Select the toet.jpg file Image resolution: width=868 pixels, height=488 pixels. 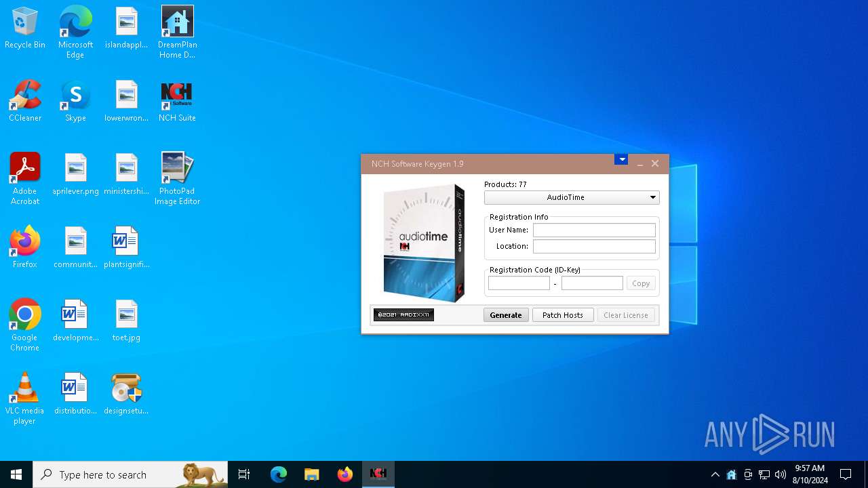click(x=126, y=321)
